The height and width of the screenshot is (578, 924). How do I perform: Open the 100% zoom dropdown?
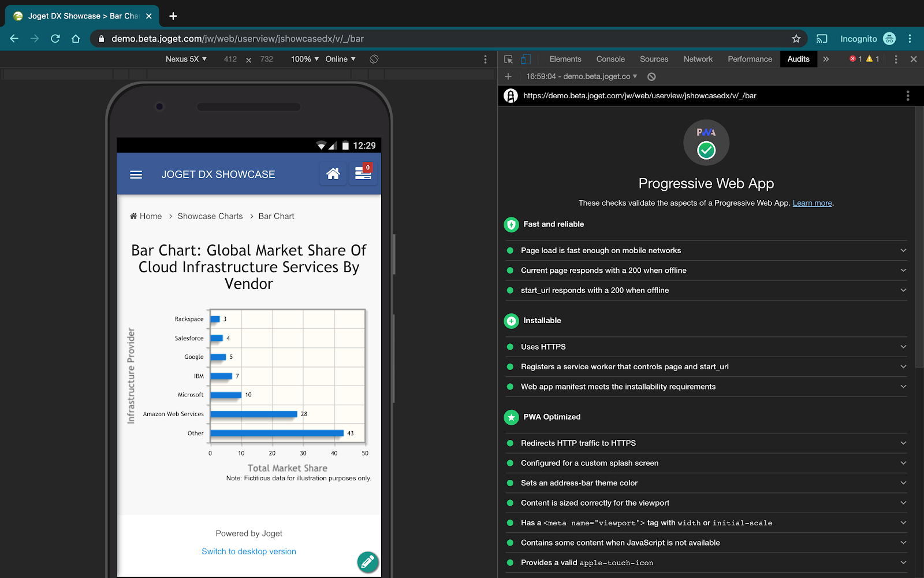pos(305,59)
